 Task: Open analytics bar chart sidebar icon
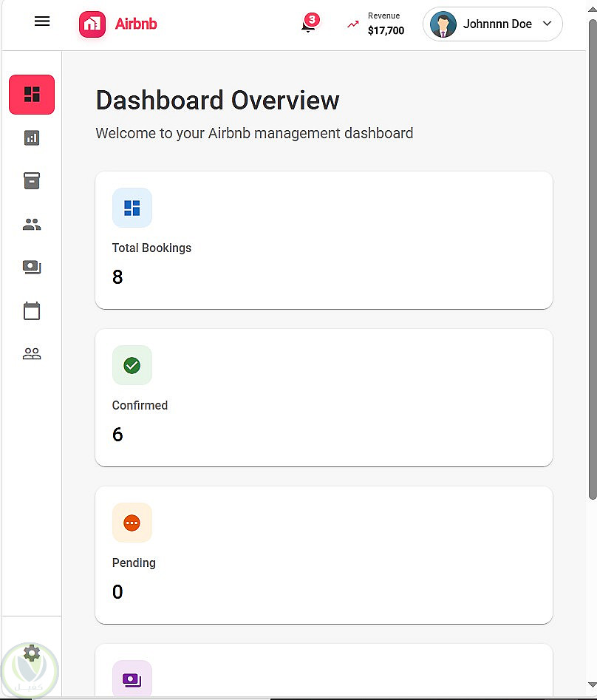pos(32,137)
